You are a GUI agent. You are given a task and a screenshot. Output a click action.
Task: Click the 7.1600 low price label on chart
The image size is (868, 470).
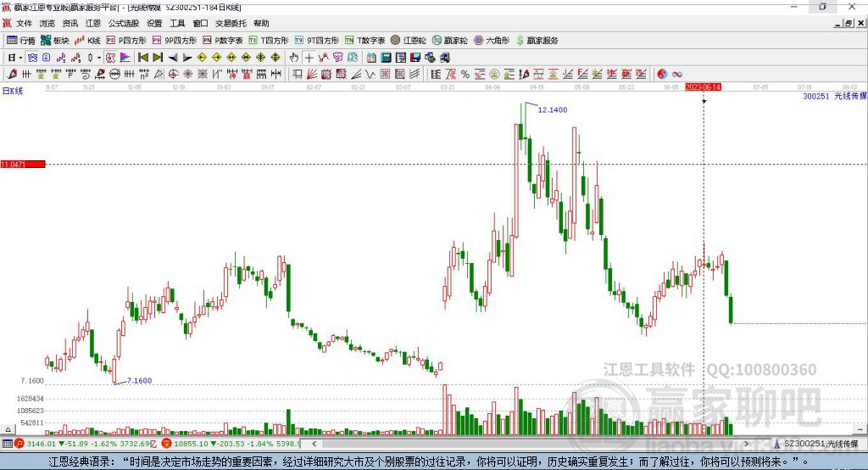pos(139,381)
